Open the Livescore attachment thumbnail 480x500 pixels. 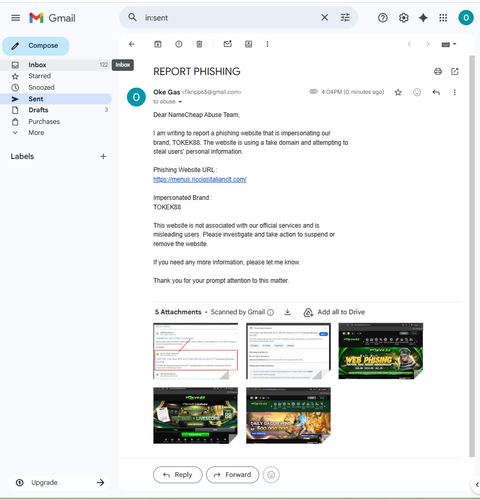(x=196, y=415)
